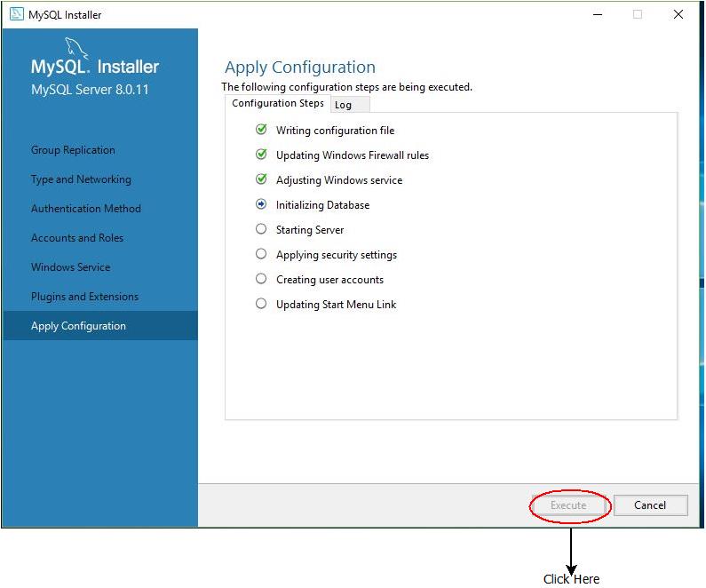Click green checkmark beside Adjusting Windows service
Screen dimensions: 706x588
[261, 179]
